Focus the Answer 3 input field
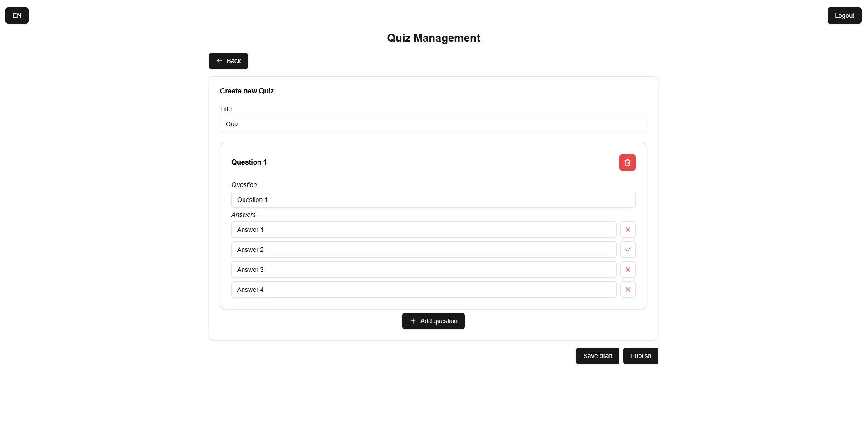 (424, 270)
